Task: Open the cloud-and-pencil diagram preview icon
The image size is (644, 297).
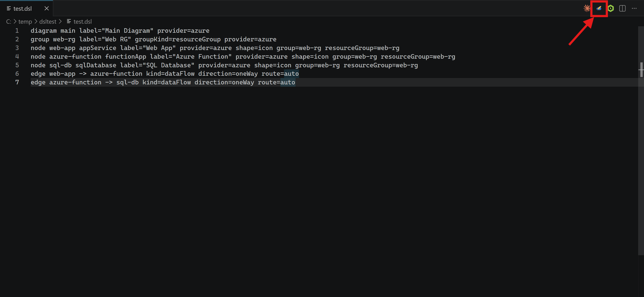Action: (599, 8)
